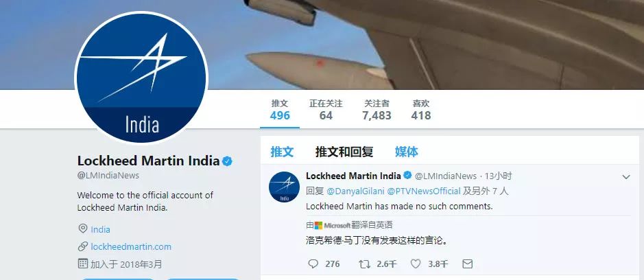Image resolution: width=644 pixels, height=280 pixels.
Task: Click the verified badge next to profile name
Action: pos(227,161)
